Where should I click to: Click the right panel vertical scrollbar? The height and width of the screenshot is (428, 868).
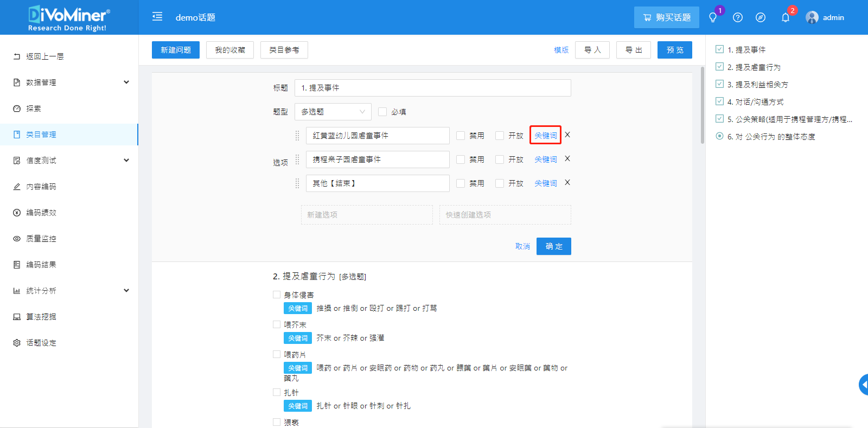pos(703,103)
